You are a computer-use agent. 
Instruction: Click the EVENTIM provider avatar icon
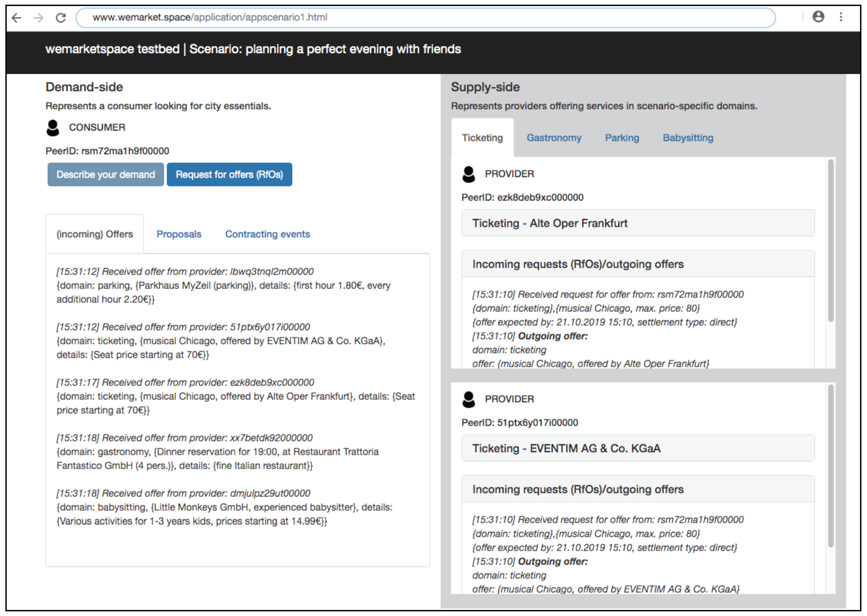[x=469, y=400]
